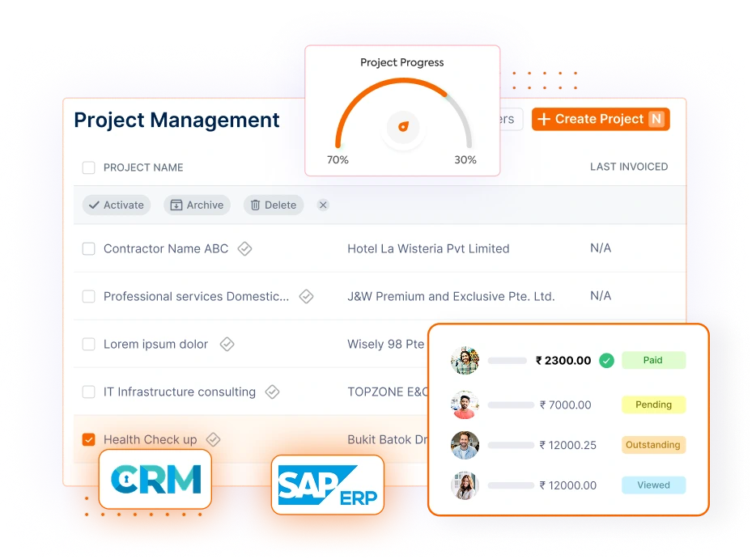Tick the select-all checkbox beside PROJECT NAME
756x559 pixels.
(89, 167)
